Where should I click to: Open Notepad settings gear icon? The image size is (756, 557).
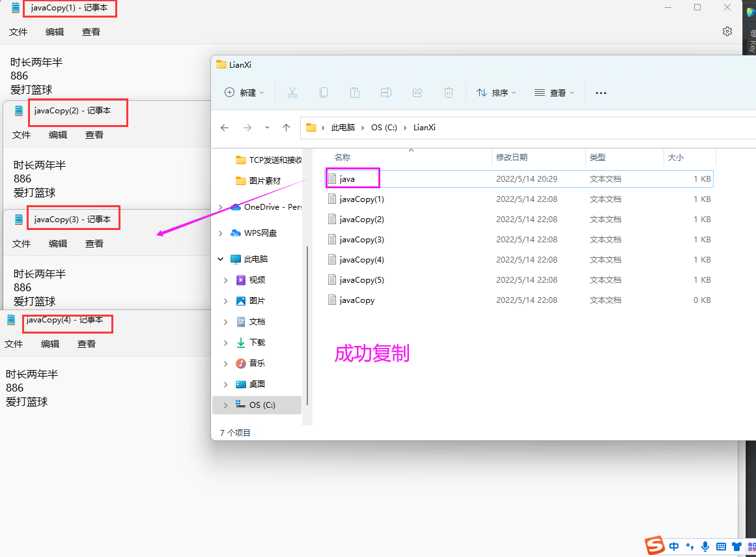click(727, 31)
